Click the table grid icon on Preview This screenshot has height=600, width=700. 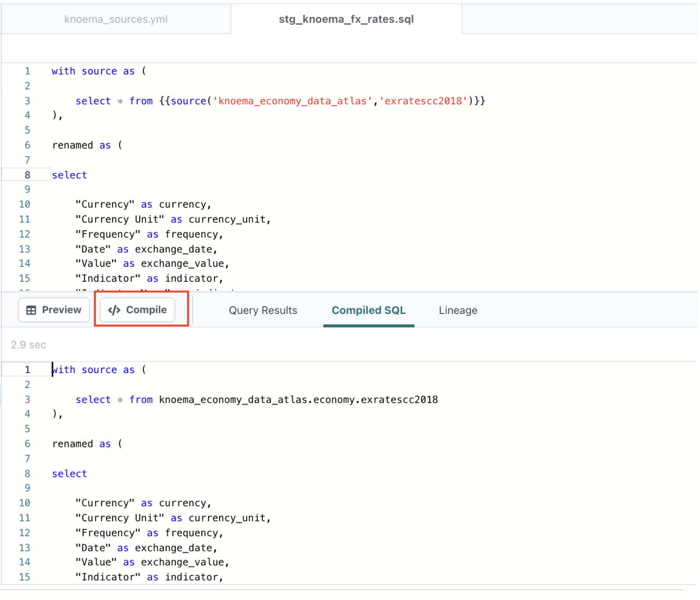31,310
